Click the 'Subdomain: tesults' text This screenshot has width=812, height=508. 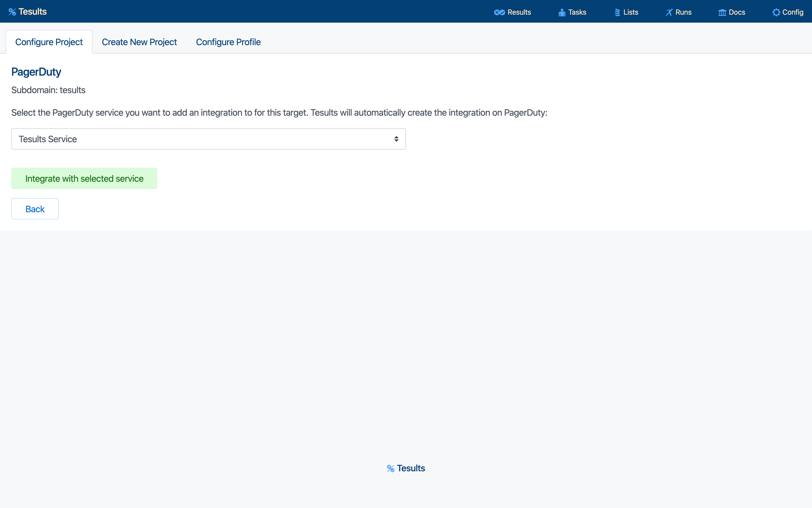pyautogui.click(x=48, y=90)
